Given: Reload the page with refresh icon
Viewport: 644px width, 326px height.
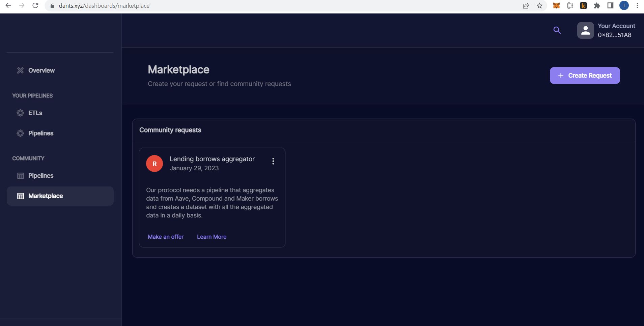Looking at the screenshot, I should (35, 5).
